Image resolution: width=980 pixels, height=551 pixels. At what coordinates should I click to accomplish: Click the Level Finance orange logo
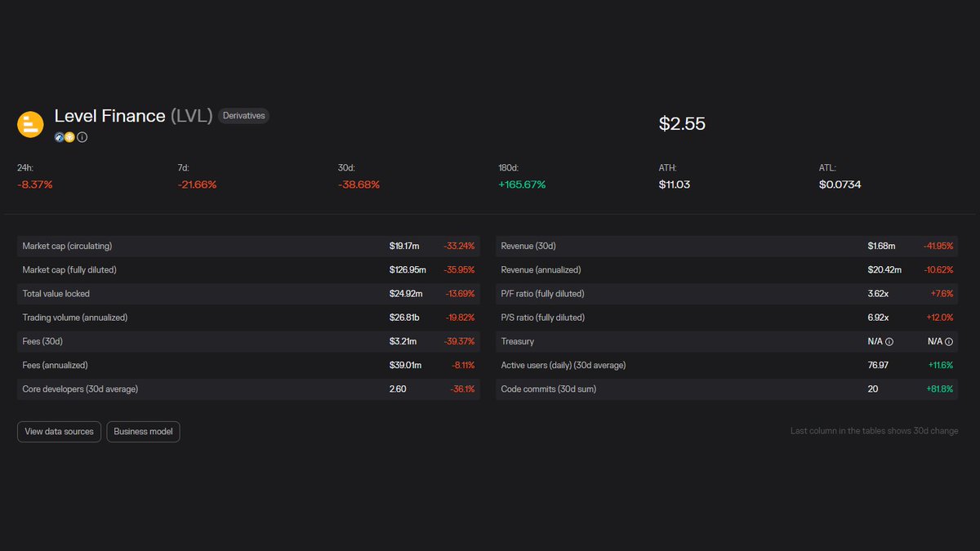30,125
